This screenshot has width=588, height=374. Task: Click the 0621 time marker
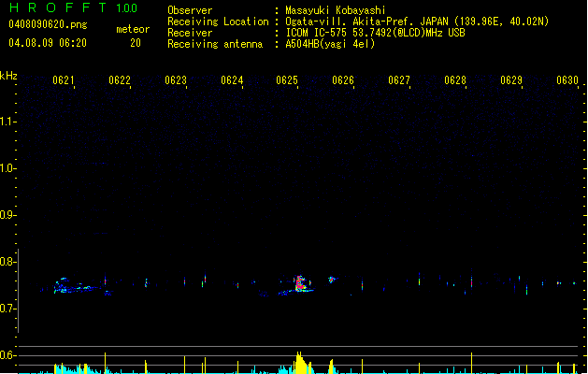coord(63,80)
